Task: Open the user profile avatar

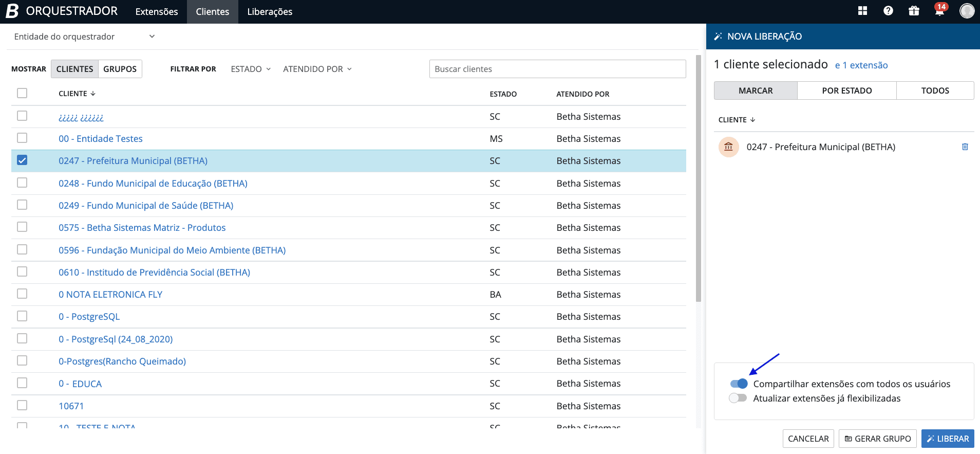Action: tap(967, 11)
